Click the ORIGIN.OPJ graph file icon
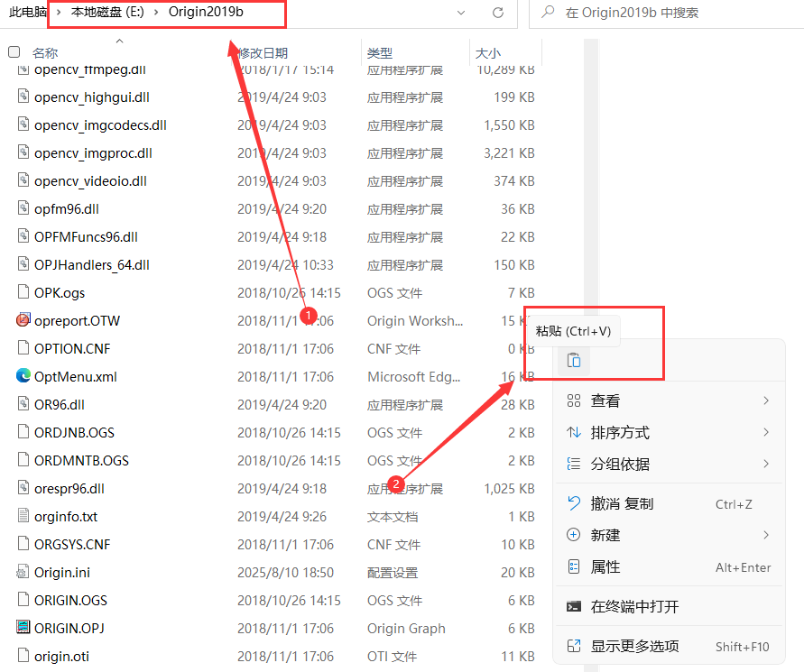The image size is (804, 672). point(23,627)
